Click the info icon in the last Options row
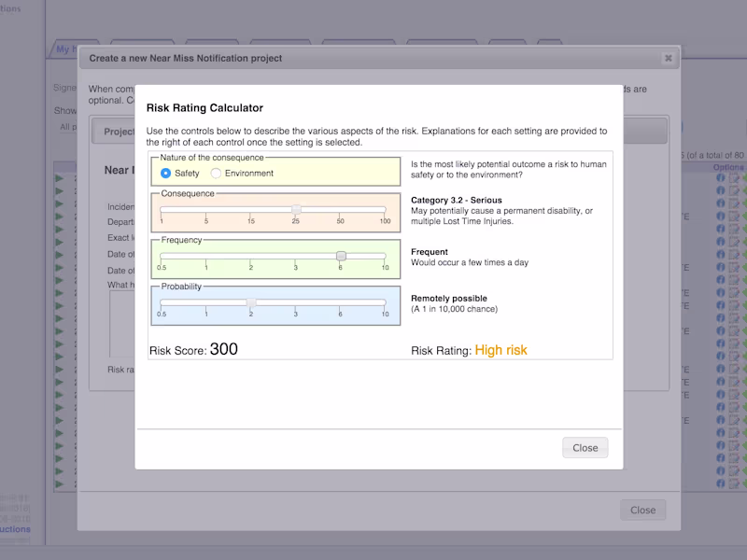Screen dimensions: 747x560 [x=721, y=483]
